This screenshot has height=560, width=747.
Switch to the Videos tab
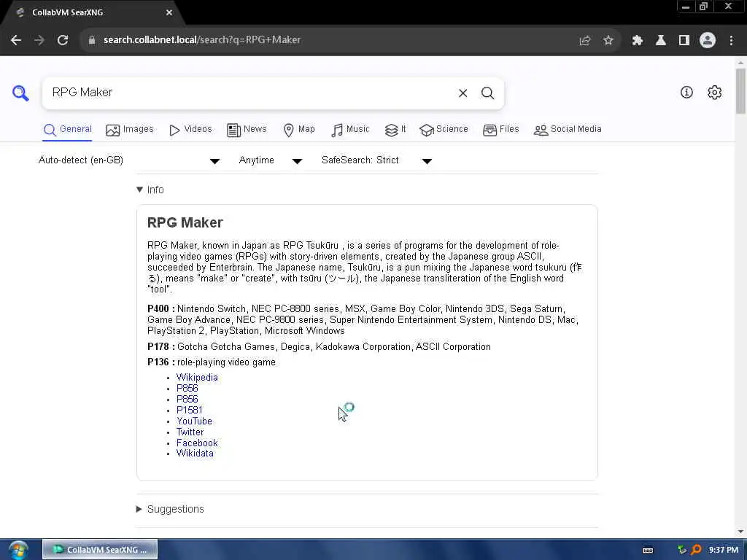(190, 130)
